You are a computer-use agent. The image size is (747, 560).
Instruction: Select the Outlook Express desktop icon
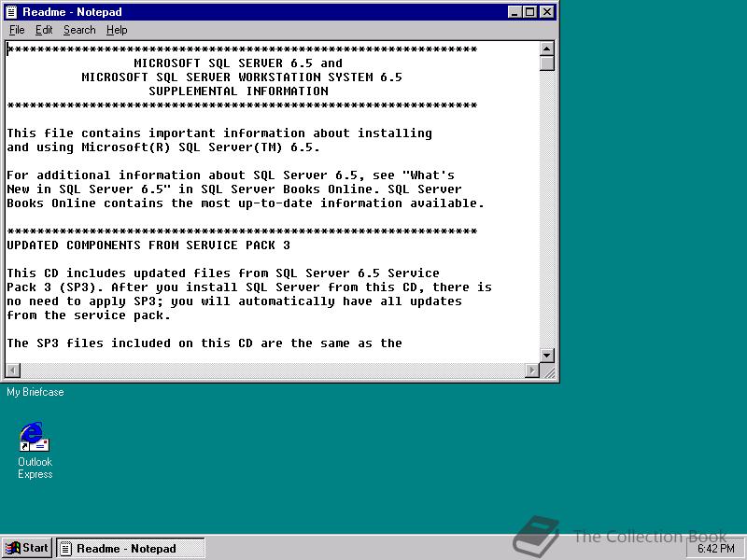(34, 437)
